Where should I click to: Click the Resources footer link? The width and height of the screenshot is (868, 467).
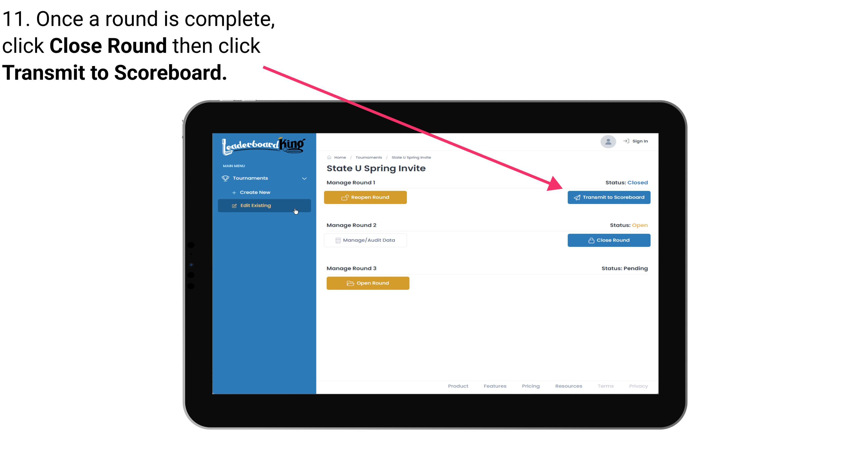pos(568,386)
